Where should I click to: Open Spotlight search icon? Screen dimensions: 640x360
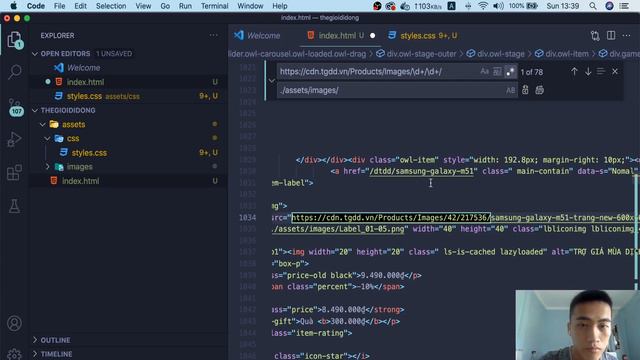pyautogui.click(x=593, y=6)
